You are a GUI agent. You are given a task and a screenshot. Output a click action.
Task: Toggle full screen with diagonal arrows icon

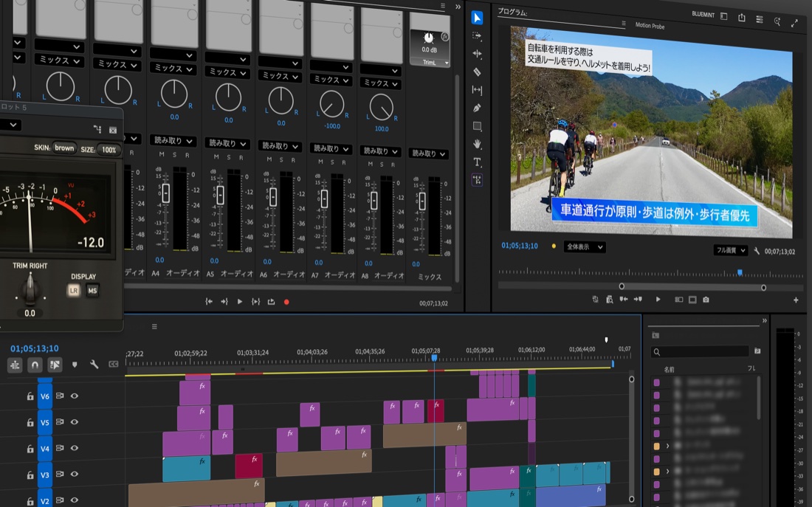pos(794,23)
